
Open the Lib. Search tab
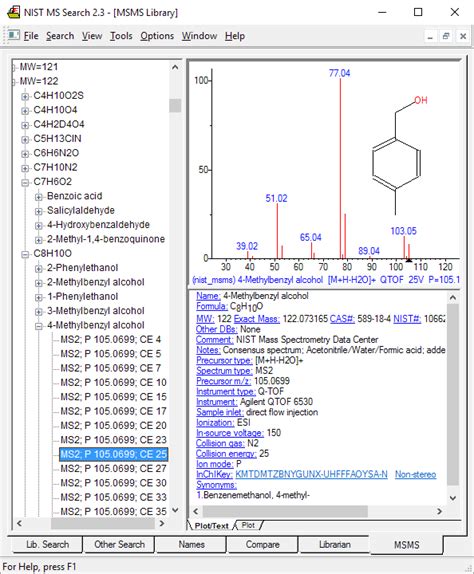coord(47,544)
